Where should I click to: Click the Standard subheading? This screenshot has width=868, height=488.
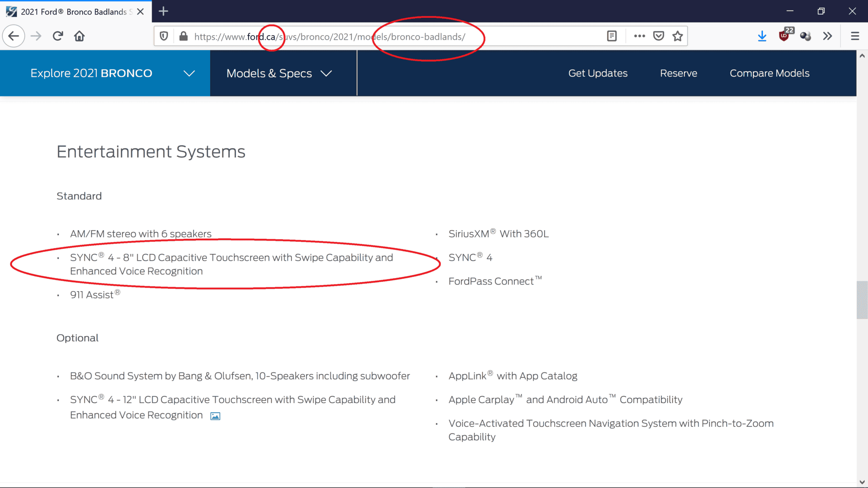pyautogui.click(x=79, y=196)
